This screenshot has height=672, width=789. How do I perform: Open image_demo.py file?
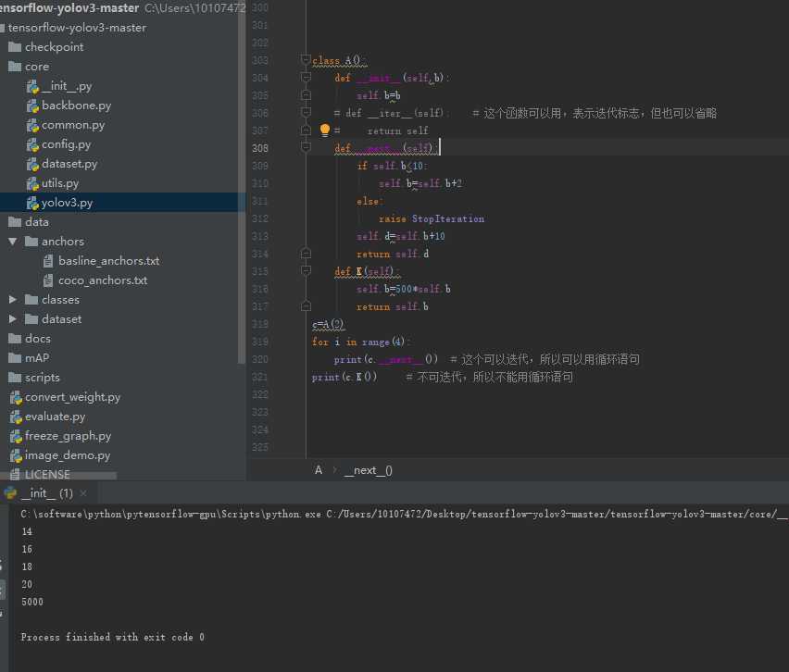(x=68, y=455)
